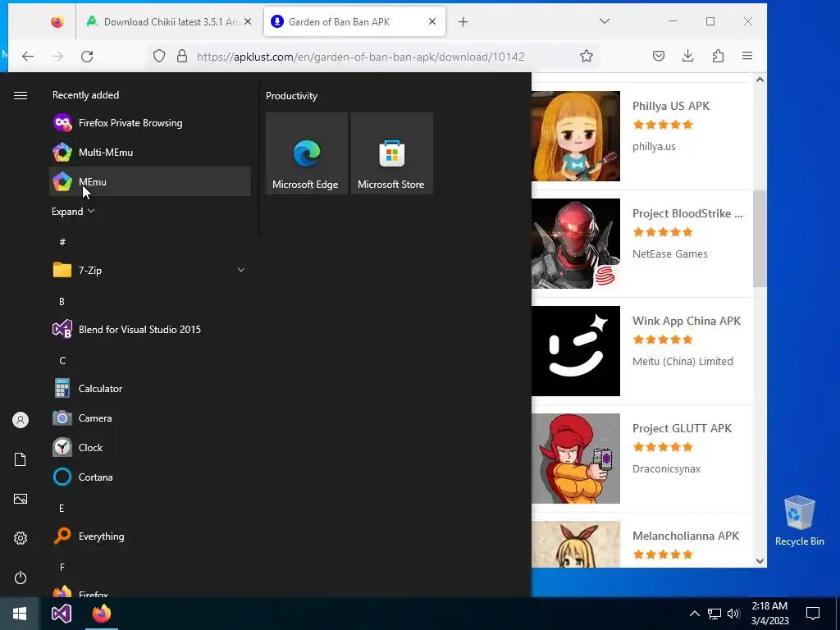This screenshot has width=840, height=630.
Task: Bookmark this page with the star
Action: (x=587, y=57)
